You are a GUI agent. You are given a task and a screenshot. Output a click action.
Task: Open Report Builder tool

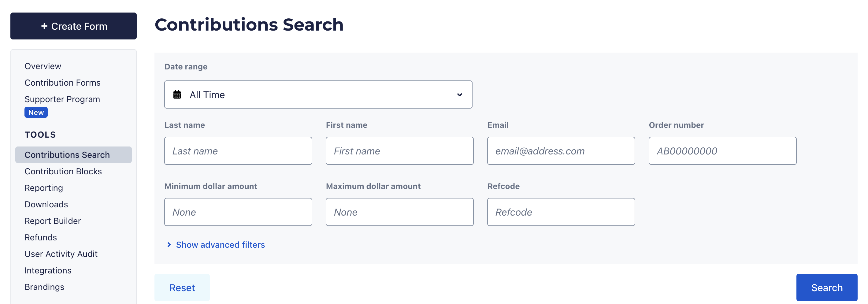coord(53,221)
